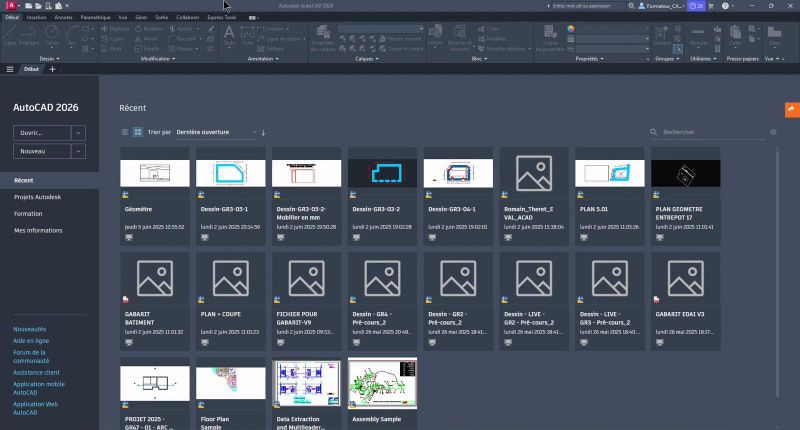Switch to the Express Tools ribbon tab
This screenshot has width=800, height=430.
tap(221, 17)
